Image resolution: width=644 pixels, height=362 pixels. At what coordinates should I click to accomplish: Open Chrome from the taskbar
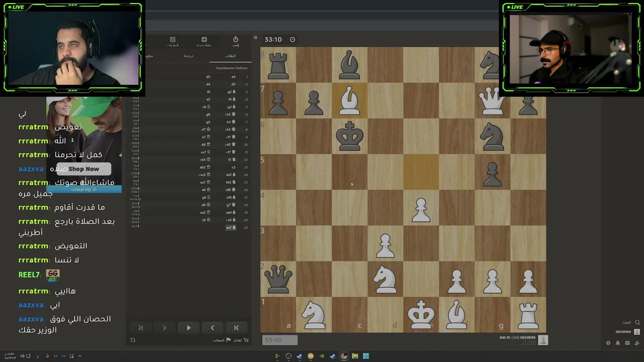coord(344,356)
